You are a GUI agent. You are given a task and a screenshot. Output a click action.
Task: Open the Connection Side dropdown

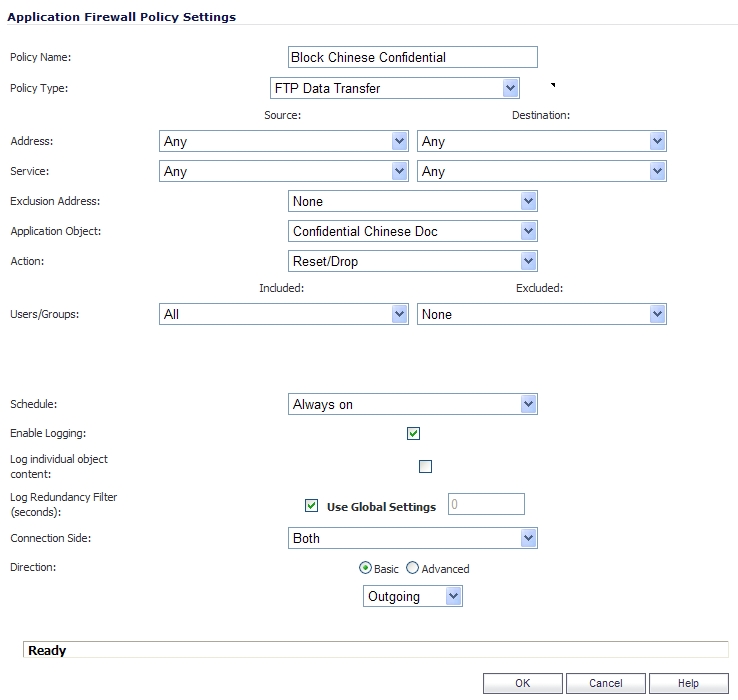(412, 538)
